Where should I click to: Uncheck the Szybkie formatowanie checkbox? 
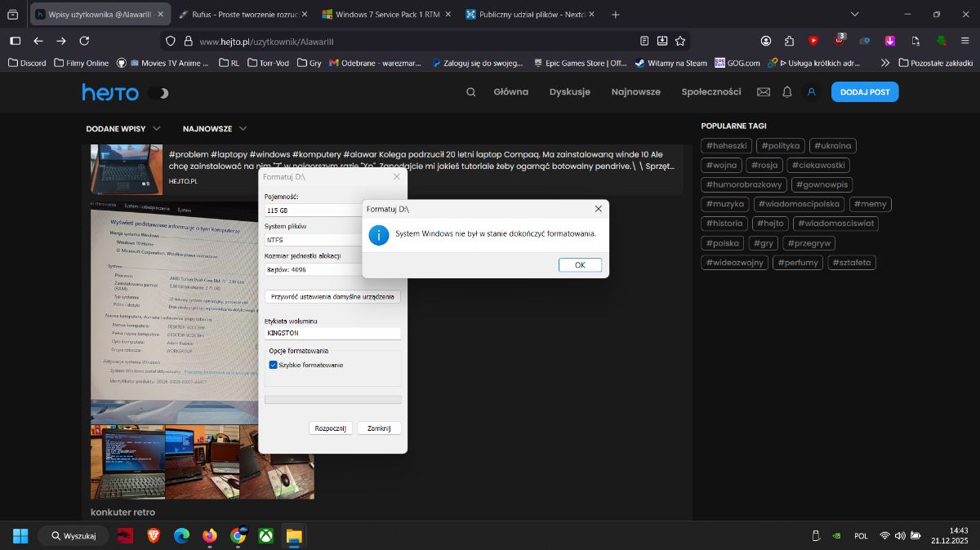pos(274,365)
